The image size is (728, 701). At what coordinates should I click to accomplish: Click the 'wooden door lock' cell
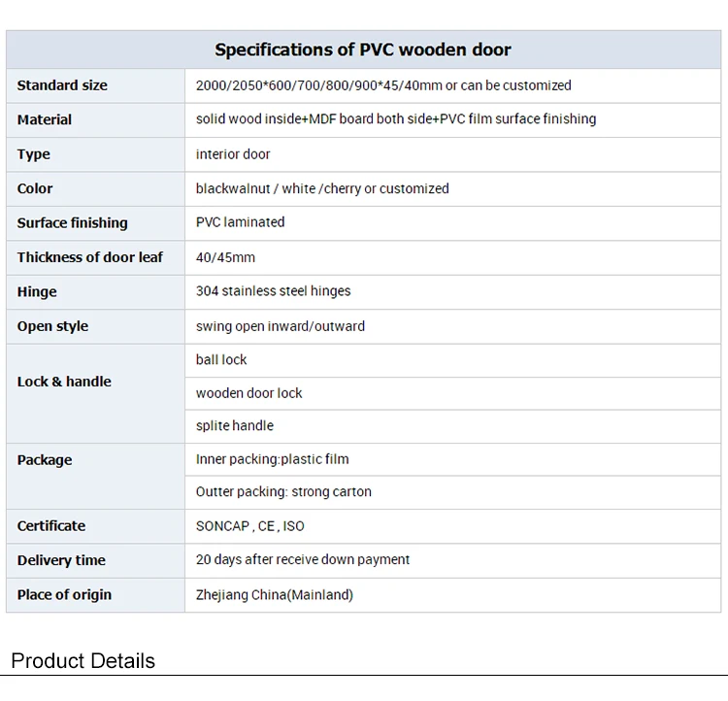pos(248,393)
